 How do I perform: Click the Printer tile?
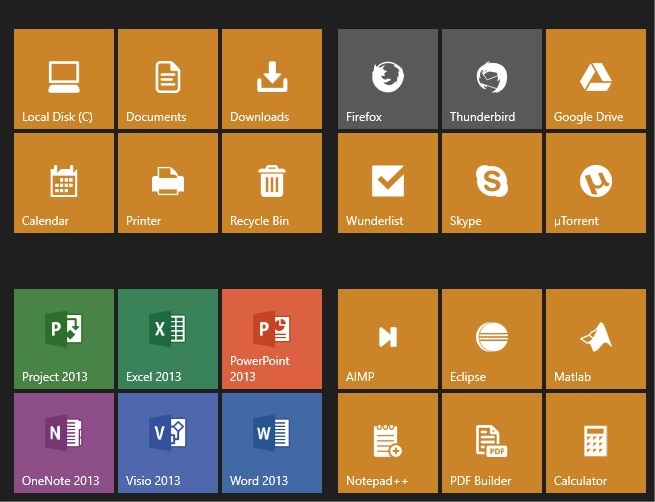click(168, 183)
